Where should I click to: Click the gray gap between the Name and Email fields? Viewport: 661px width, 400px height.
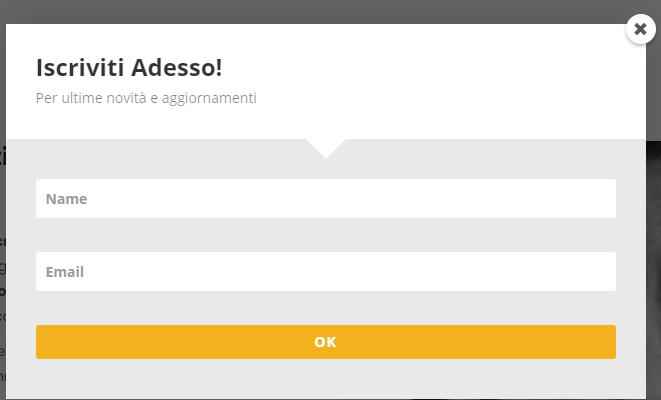pyautogui.click(x=325, y=235)
